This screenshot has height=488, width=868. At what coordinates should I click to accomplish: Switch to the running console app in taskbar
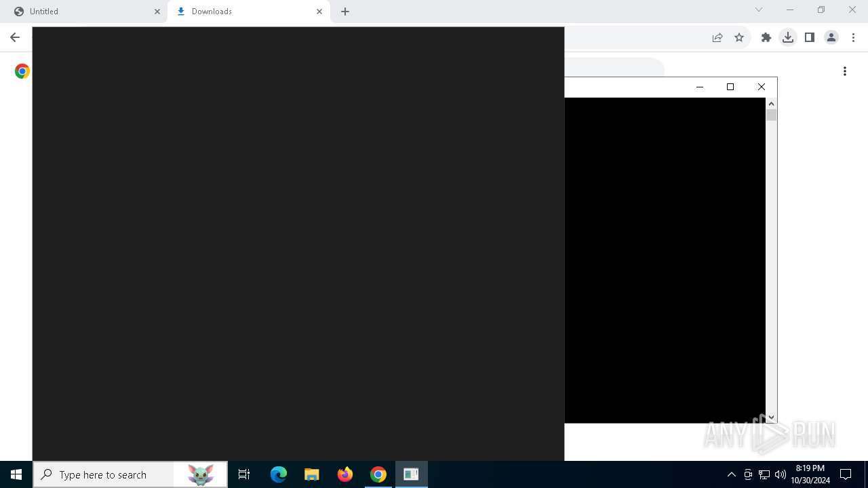pyautogui.click(x=411, y=474)
